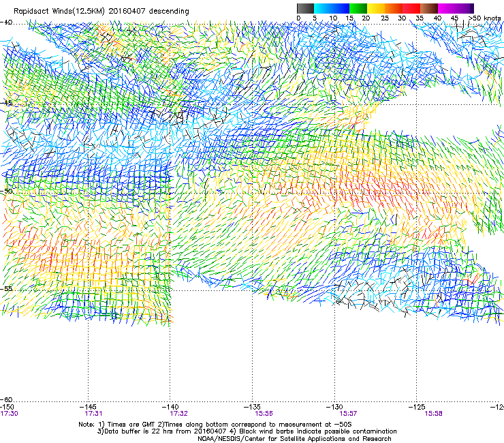Click the legend tick label '35'
The width and height of the screenshot is (504, 443).
420,18
